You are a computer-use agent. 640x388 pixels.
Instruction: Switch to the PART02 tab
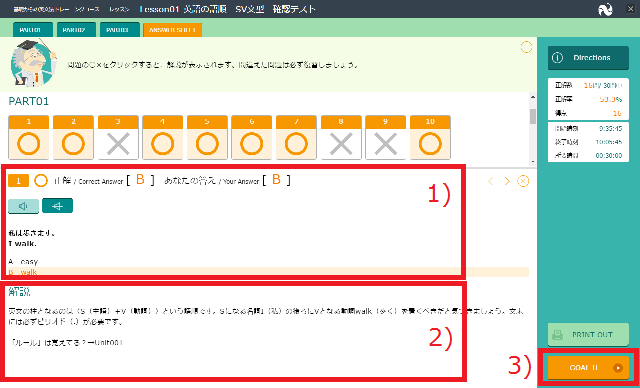coord(76,30)
